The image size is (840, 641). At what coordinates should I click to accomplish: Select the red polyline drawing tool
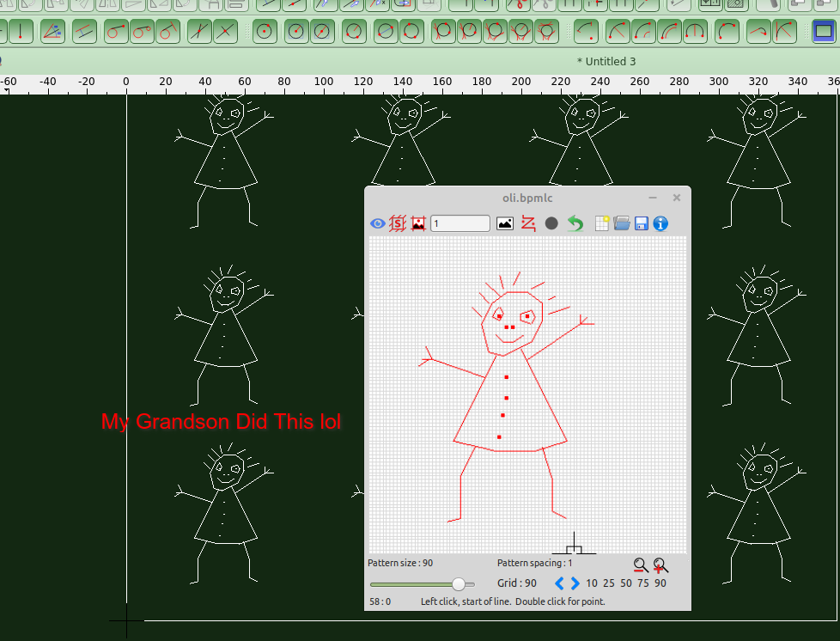(x=528, y=223)
